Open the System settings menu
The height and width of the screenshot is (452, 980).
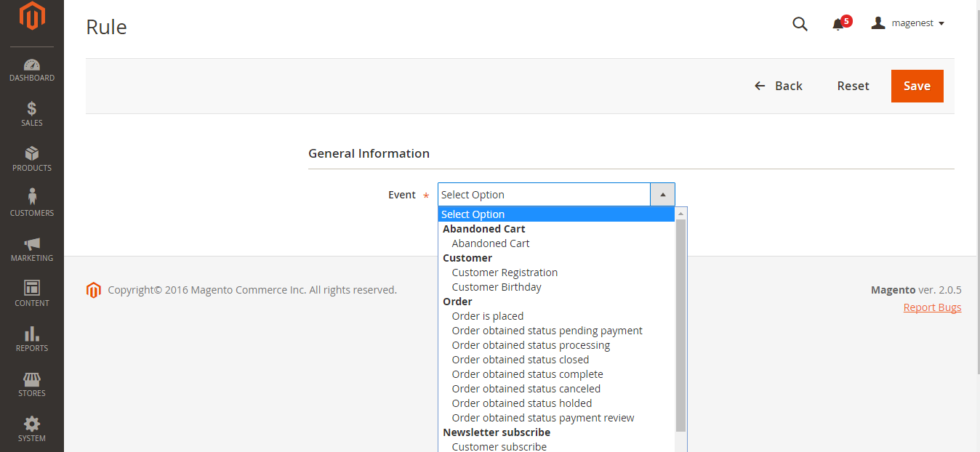pos(32,429)
